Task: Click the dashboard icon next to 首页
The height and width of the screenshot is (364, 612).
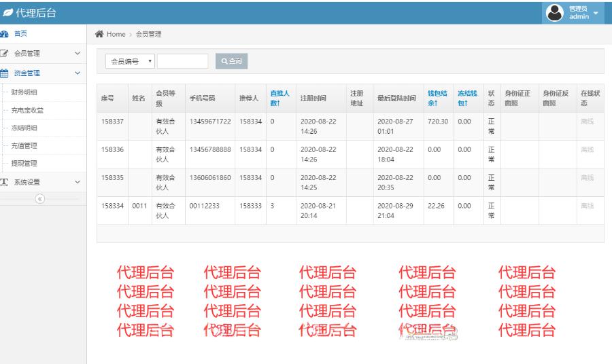Action: point(4,34)
